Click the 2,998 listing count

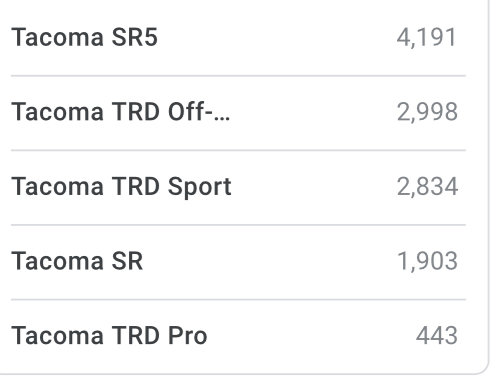[x=427, y=112]
